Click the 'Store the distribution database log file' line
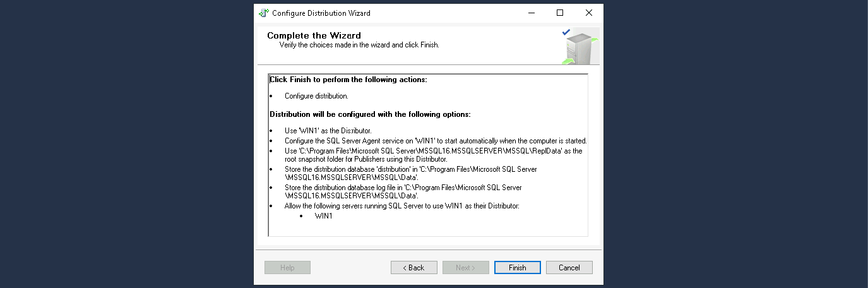Screen dimensions: 868x288 [x=403, y=188]
